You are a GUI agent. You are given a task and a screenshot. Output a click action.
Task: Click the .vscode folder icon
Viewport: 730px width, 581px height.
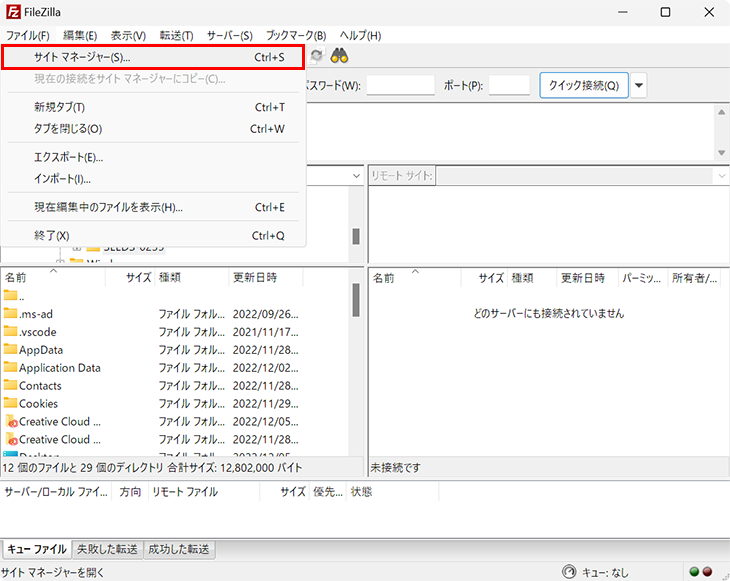[10, 331]
